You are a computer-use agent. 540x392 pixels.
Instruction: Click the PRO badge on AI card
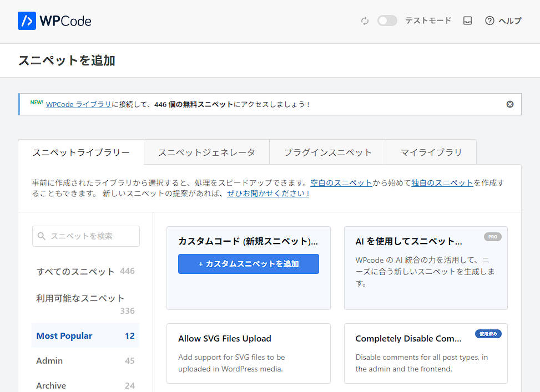click(x=492, y=237)
